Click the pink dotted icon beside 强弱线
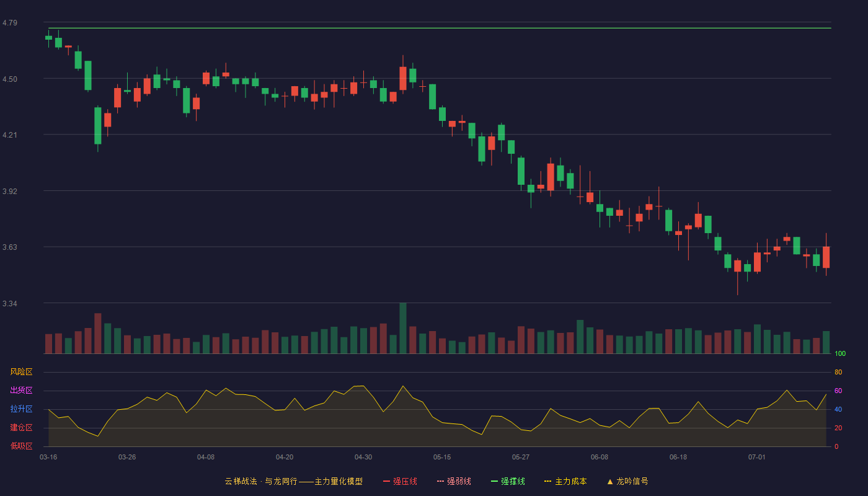This screenshot has height=496, width=868. click(x=440, y=481)
